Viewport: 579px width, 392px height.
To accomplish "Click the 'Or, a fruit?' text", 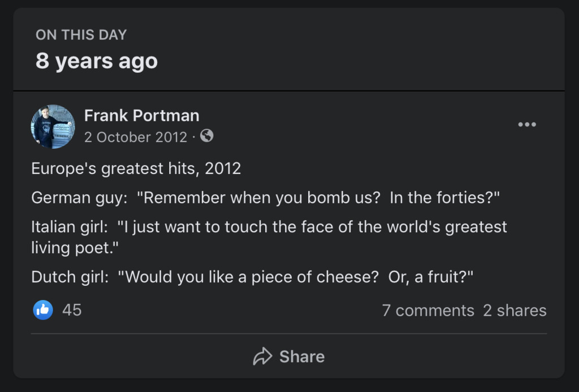I will coord(431,277).
